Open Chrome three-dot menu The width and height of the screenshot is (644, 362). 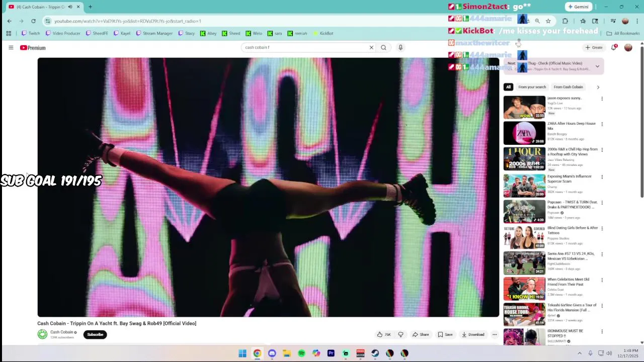(x=637, y=21)
